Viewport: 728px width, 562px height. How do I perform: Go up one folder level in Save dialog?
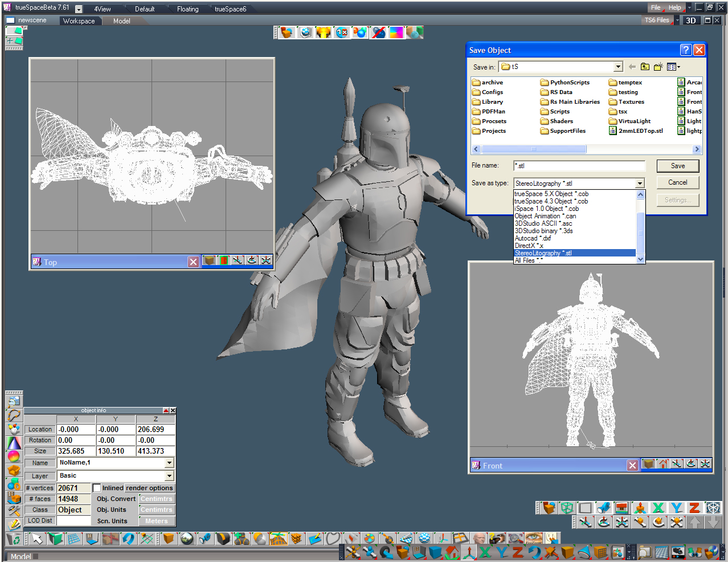(x=645, y=67)
